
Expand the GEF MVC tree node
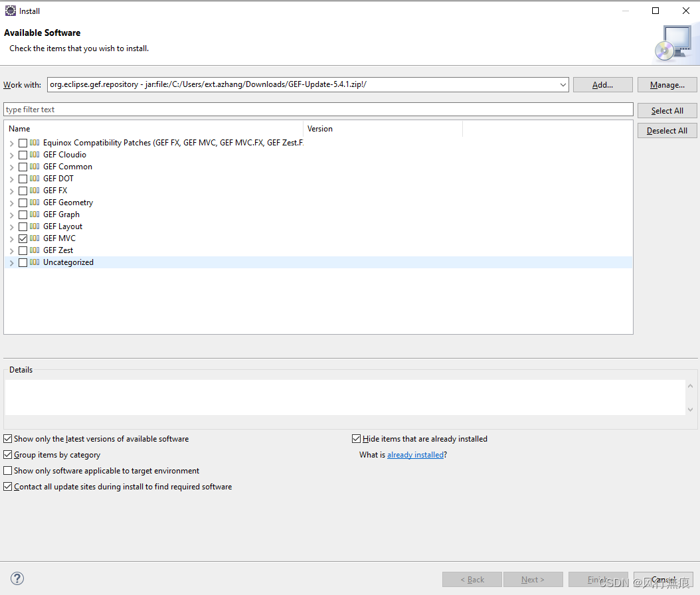(x=11, y=239)
